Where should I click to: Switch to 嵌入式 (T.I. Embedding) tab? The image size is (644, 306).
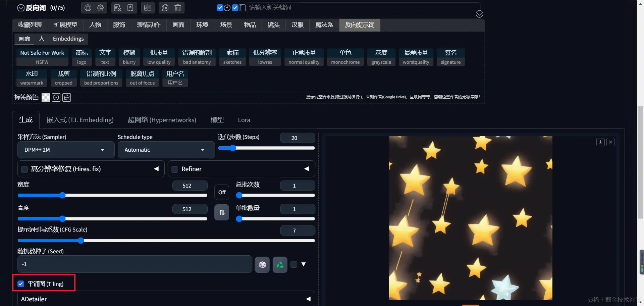tap(80, 120)
